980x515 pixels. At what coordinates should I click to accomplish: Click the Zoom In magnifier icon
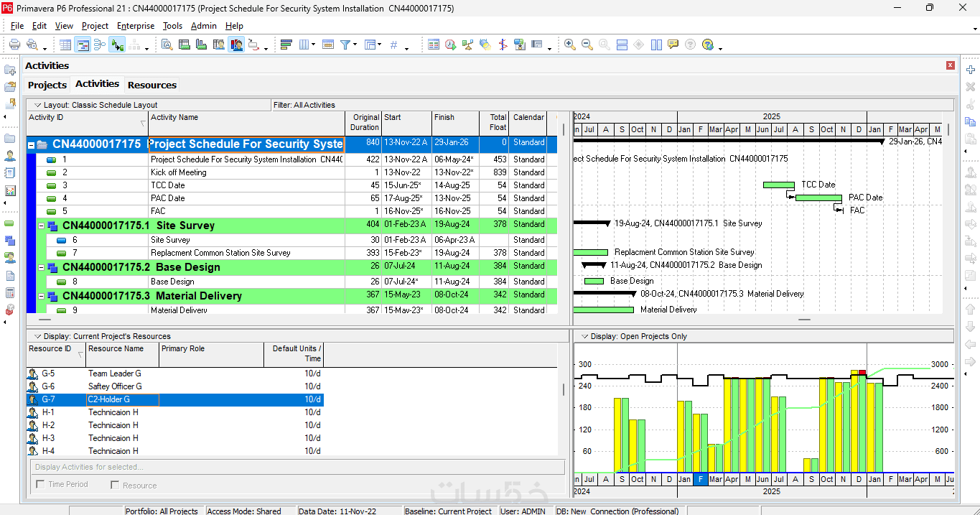pos(569,45)
